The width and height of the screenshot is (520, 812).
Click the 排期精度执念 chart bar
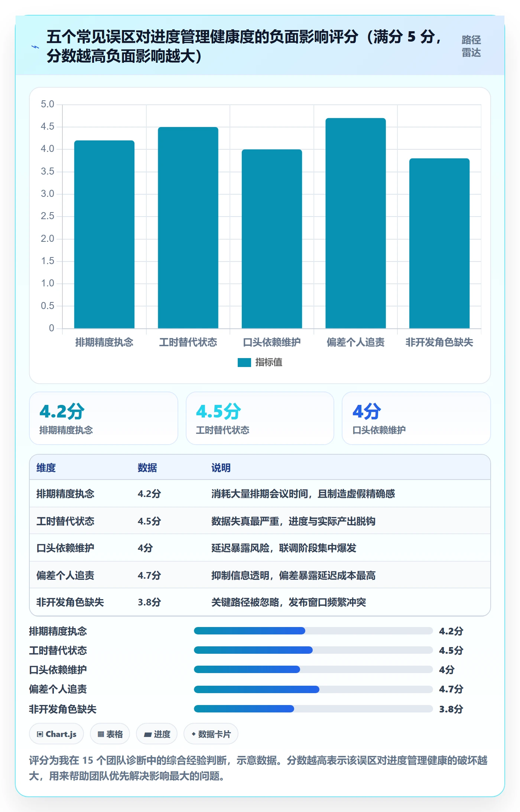pos(104,234)
